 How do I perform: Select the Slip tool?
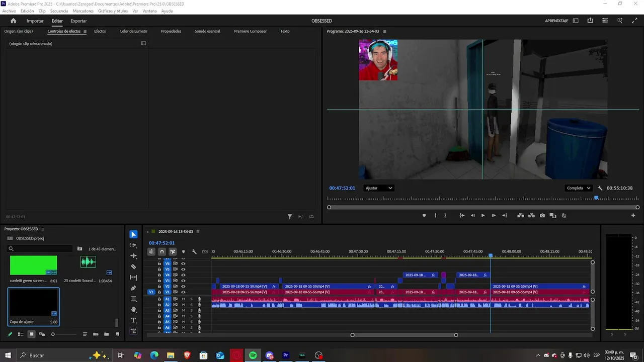point(133,278)
